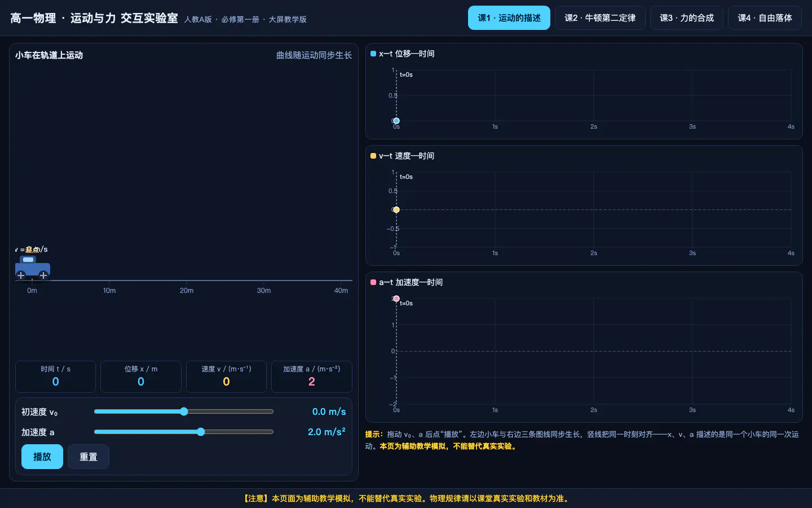Image resolution: width=812 pixels, height=508 pixels.
Task: Open the 课4 · 自由落体 tab
Action: coord(765,18)
